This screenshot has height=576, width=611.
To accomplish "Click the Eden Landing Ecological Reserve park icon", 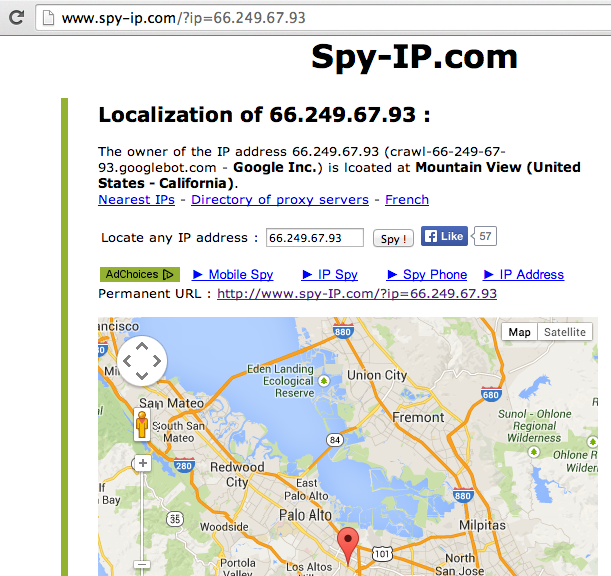I will pyautogui.click(x=323, y=381).
